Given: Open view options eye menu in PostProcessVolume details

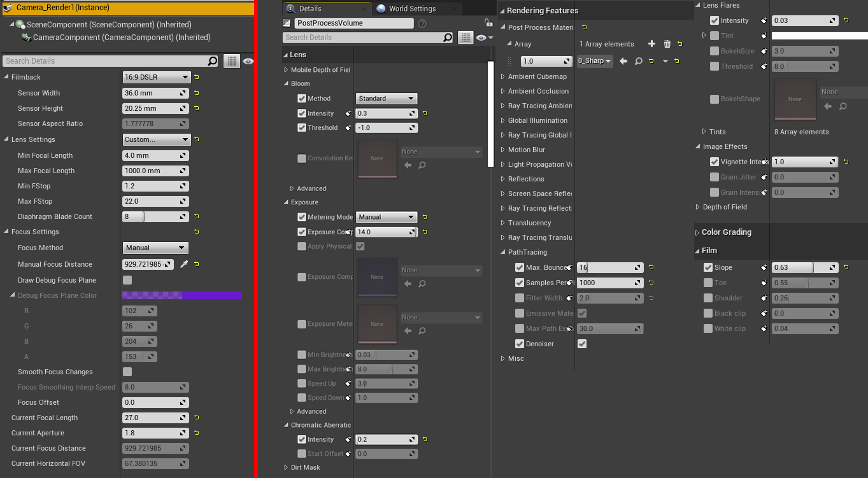Looking at the screenshot, I should coord(484,38).
